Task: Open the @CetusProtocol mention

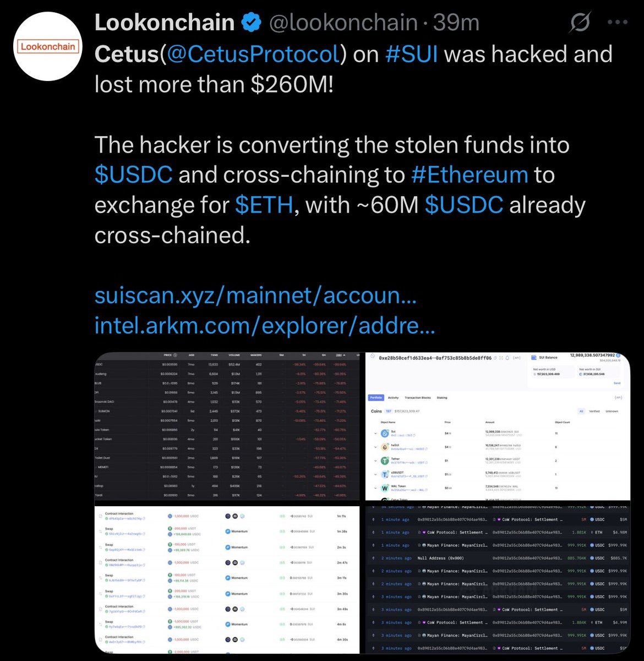Action: (x=253, y=54)
